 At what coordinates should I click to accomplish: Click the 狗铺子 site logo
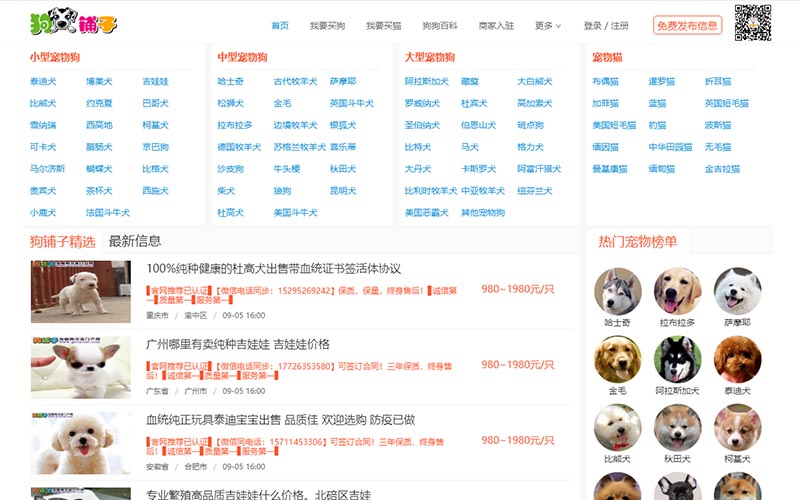click(73, 21)
